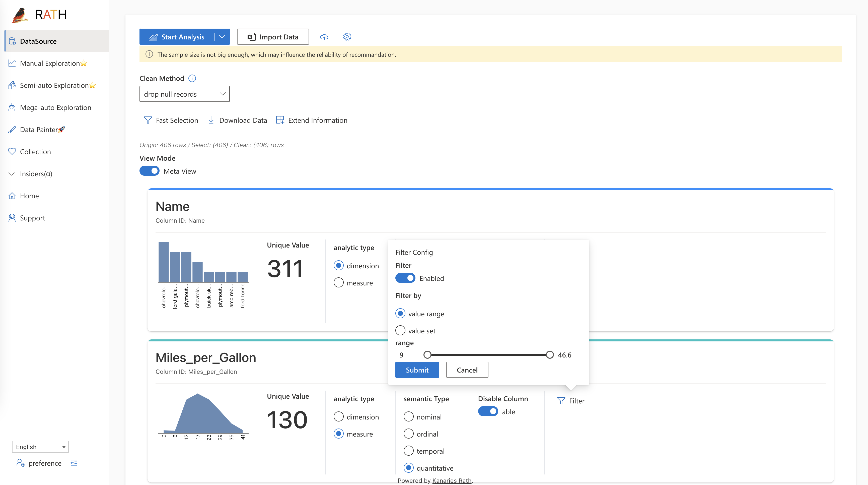The height and width of the screenshot is (485, 868).
Task: Click the Fast Selection funnel icon
Action: click(148, 120)
